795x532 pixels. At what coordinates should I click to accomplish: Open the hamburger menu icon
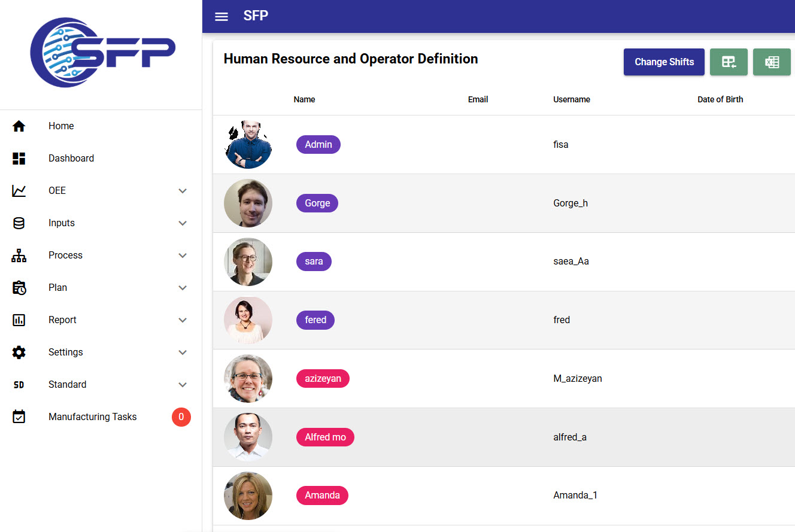221,16
